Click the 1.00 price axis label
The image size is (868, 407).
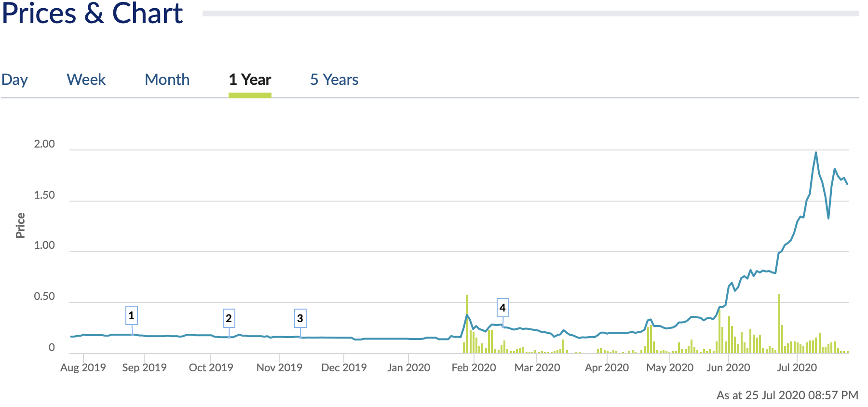coord(44,245)
